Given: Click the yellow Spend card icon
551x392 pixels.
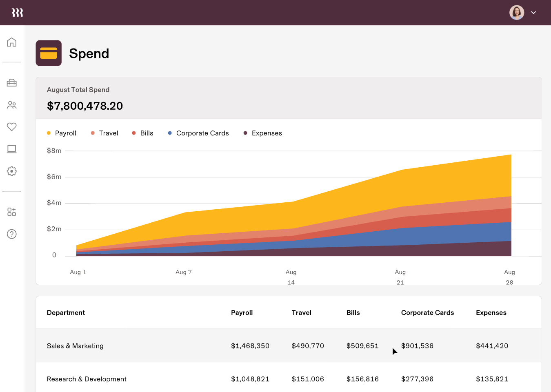Looking at the screenshot, I should 49,53.
